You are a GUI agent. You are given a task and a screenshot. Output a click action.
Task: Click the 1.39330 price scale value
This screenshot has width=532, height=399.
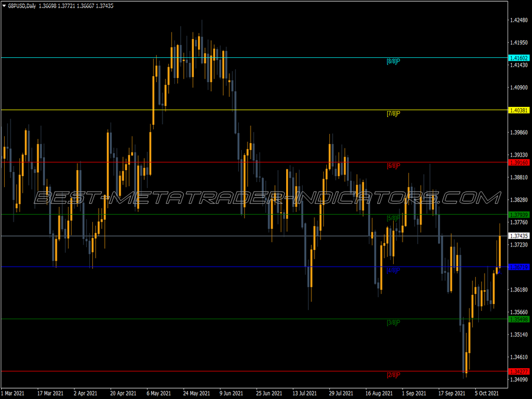click(519, 155)
